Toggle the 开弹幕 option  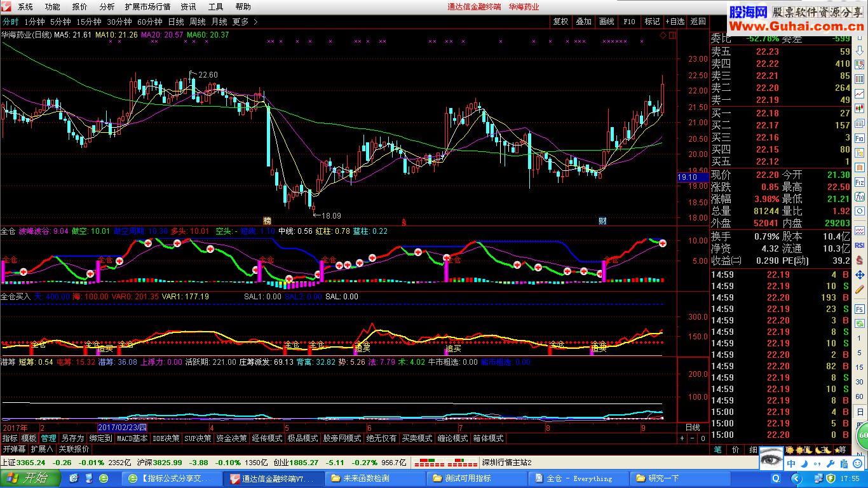tap(14, 449)
